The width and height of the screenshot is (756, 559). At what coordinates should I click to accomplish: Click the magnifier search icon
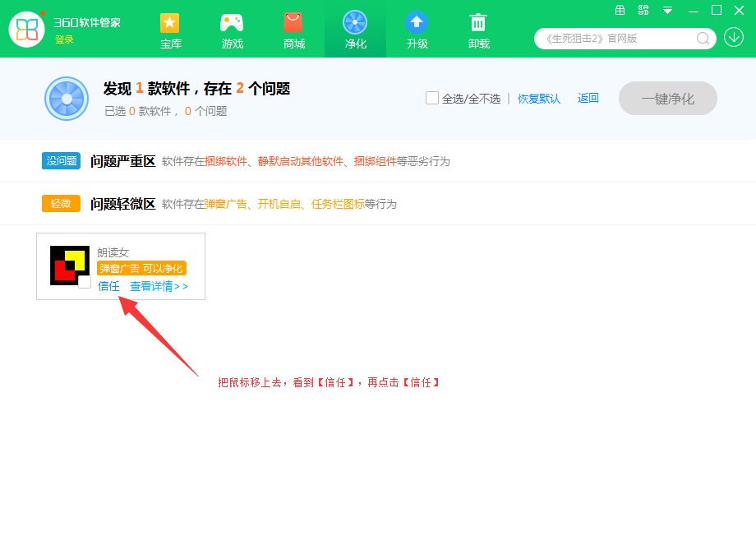pyautogui.click(x=703, y=39)
